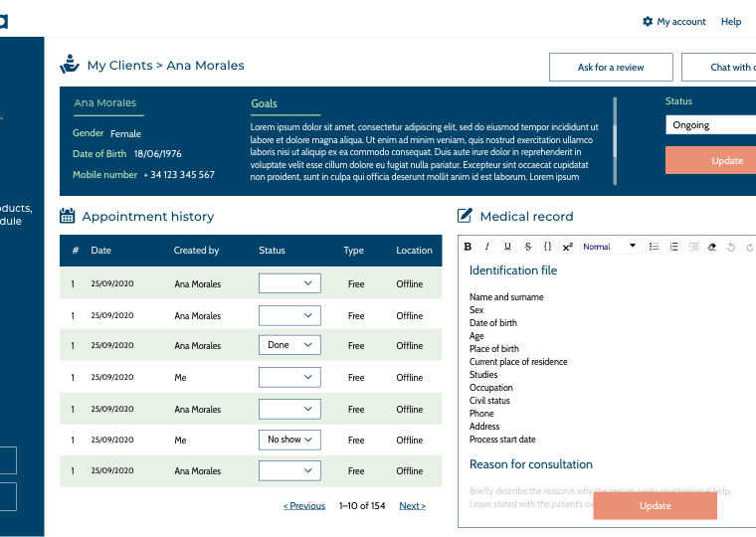Toggle italic formatting in the editor
756x537 pixels.
(x=487, y=247)
